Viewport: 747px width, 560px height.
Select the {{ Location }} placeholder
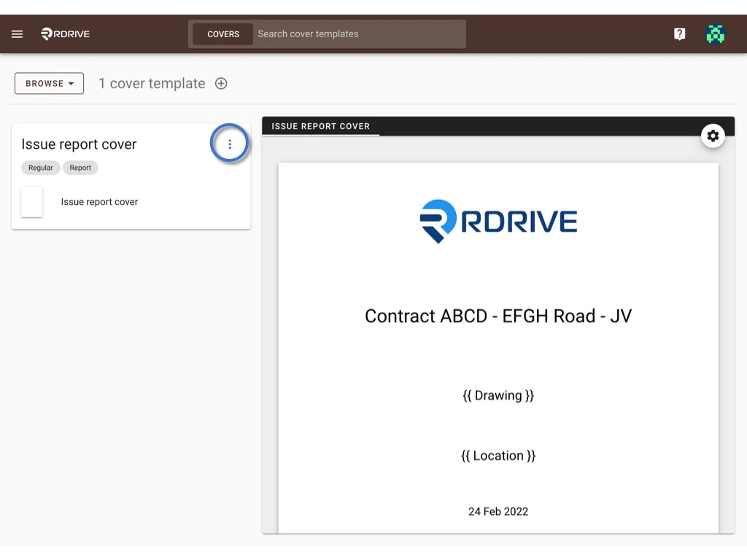point(498,456)
